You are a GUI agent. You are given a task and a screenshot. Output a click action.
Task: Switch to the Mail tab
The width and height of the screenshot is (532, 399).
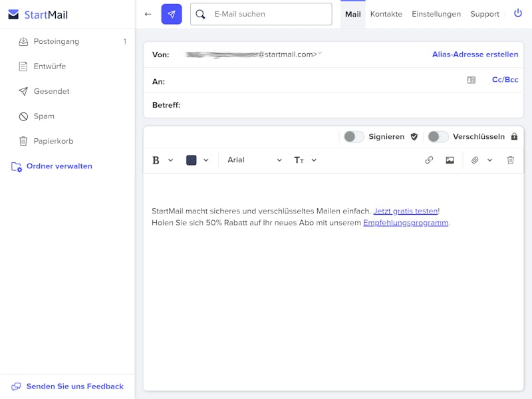click(353, 14)
